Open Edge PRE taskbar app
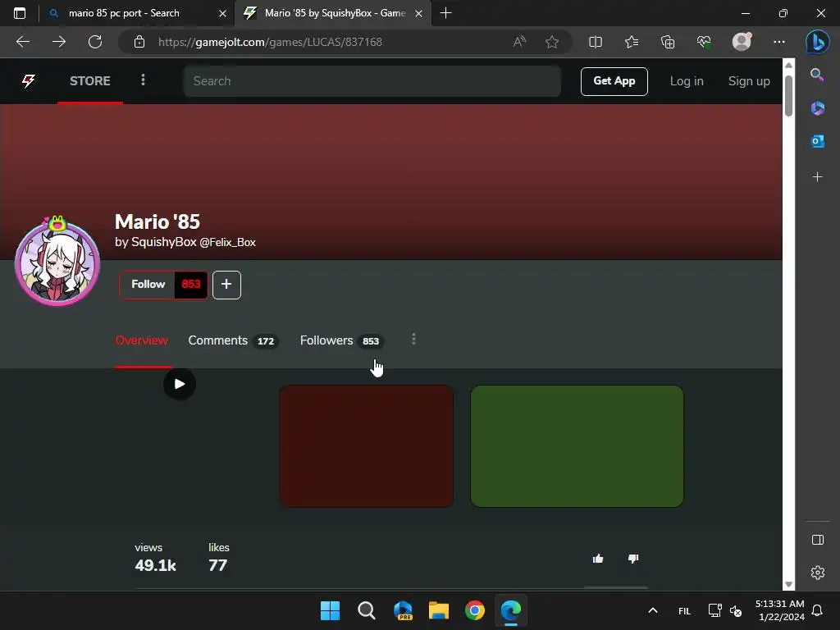 click(402, 610)
